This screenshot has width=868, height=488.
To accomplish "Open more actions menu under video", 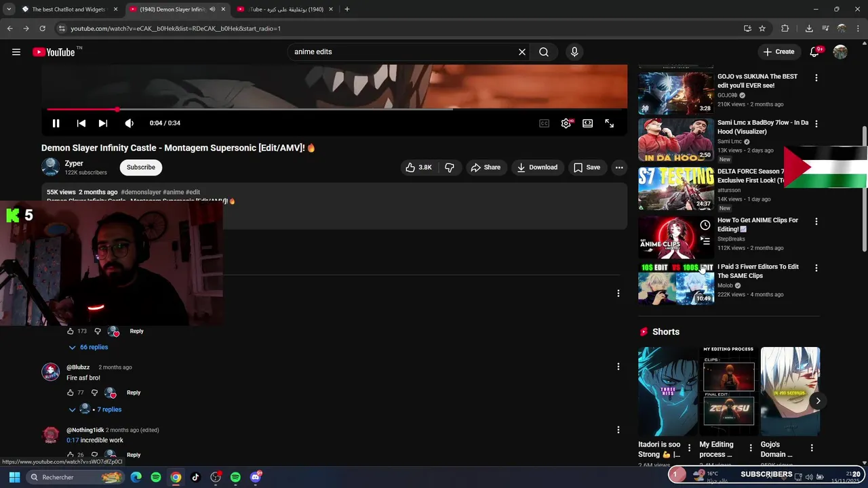I will [x=619, y=167].
